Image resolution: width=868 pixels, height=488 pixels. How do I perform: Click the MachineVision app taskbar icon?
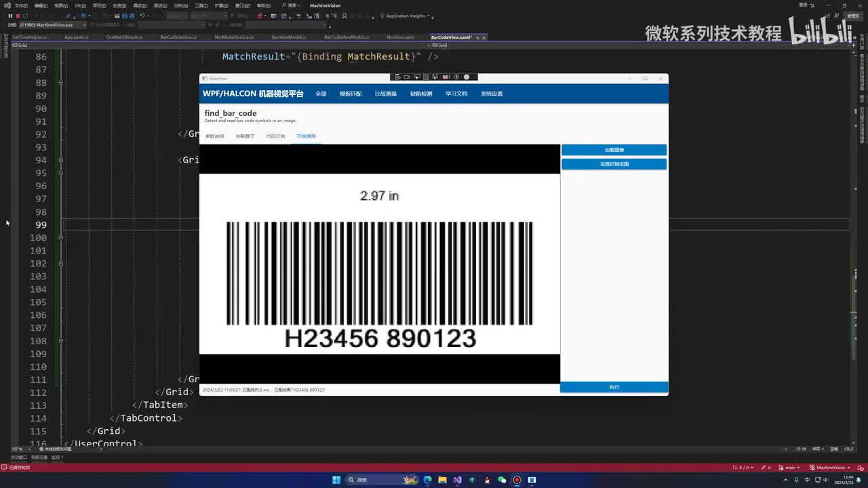532,480
